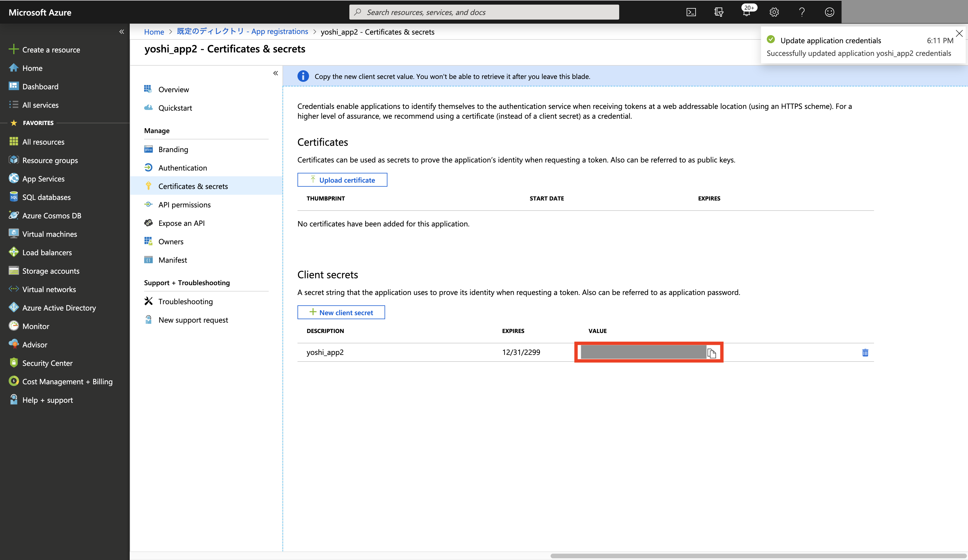The height and width of the screenshot is (560, 968).
Task: Open the feedback smiley icon
Action: tap(829, 12)
